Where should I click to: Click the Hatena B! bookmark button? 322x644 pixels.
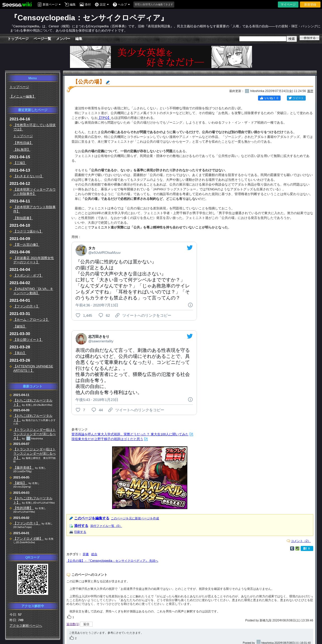point(307,548)
